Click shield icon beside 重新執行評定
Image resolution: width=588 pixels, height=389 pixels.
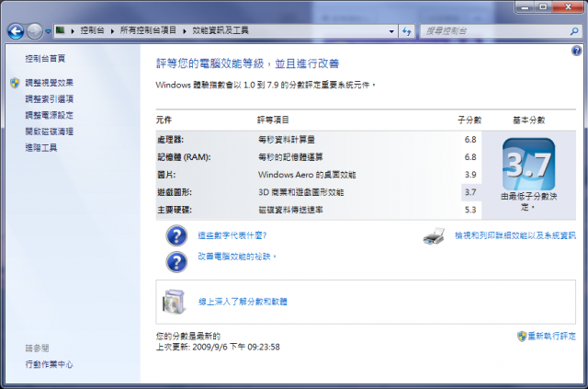click(x=522, y=336)
